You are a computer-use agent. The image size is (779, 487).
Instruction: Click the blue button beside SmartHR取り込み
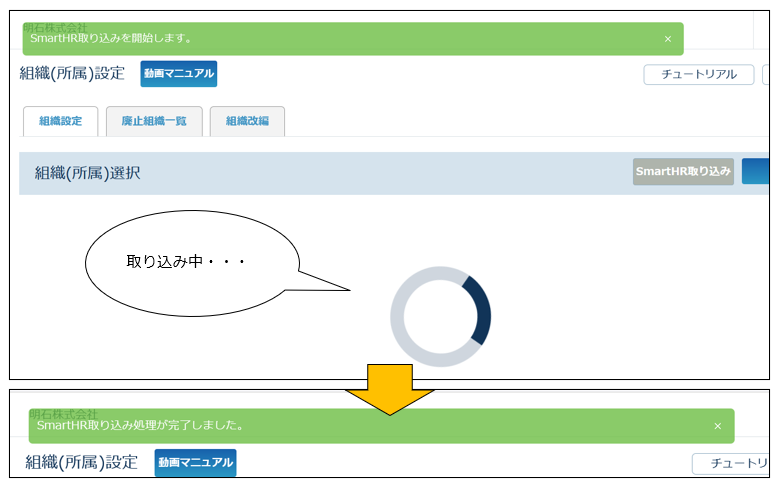[755, 171]
